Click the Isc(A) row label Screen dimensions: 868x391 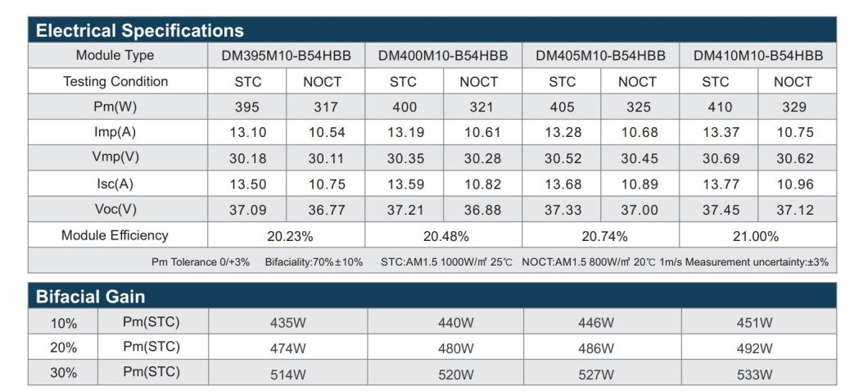(x=115, y=184)
